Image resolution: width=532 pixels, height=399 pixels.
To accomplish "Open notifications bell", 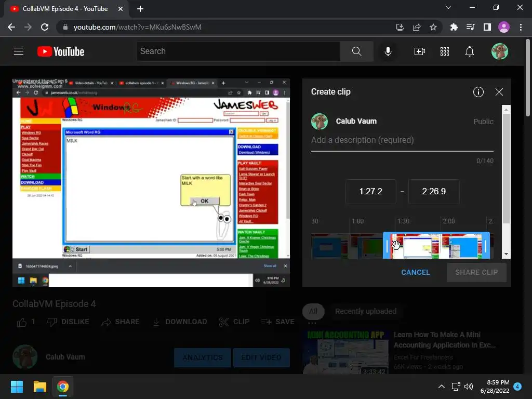I will coord(470,51).
